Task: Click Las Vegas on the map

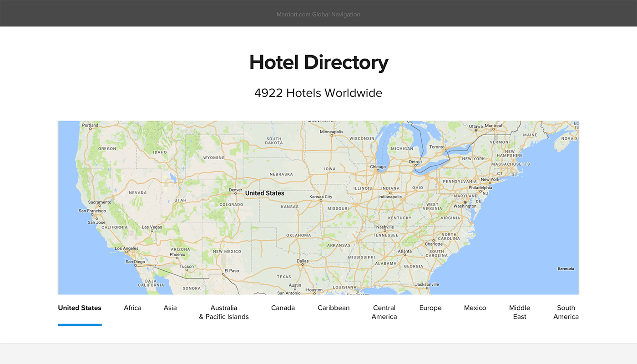Action: (x=152, y=227)
